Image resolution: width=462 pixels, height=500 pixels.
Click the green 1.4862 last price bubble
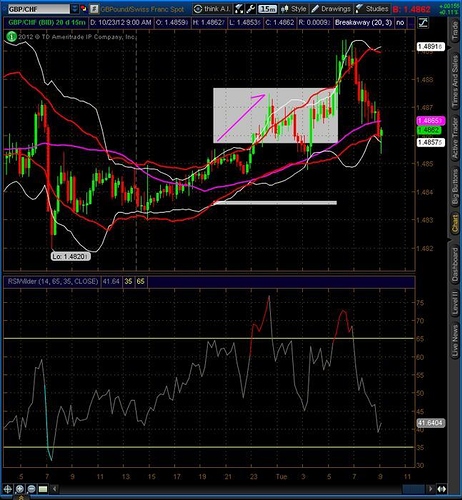click(429, 130)
